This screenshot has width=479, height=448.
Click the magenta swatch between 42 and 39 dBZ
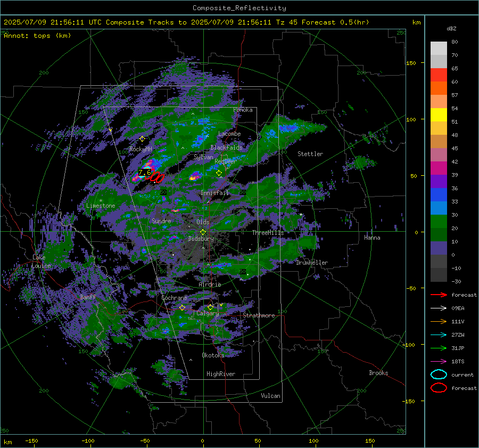(439, 168)
